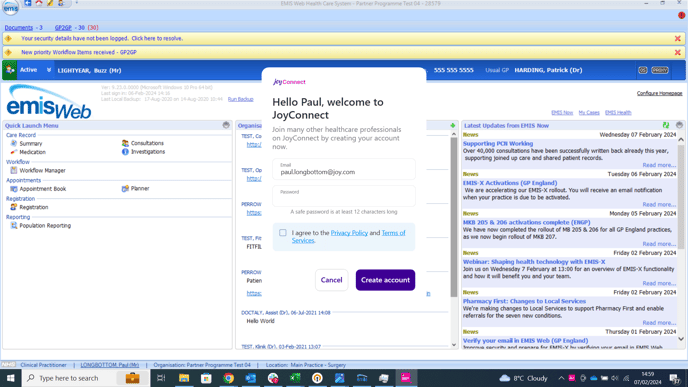
Task: Click the Password field in JoyConnect dialog
Action: [x=344, y=196]
